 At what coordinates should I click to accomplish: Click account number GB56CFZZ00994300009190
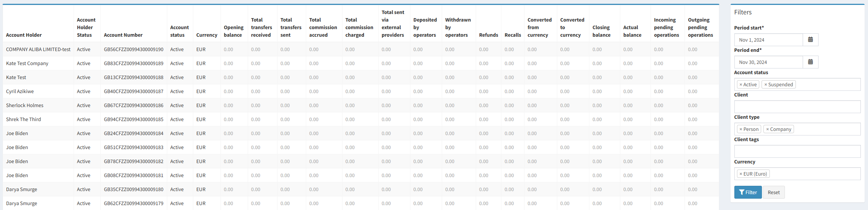134,49
